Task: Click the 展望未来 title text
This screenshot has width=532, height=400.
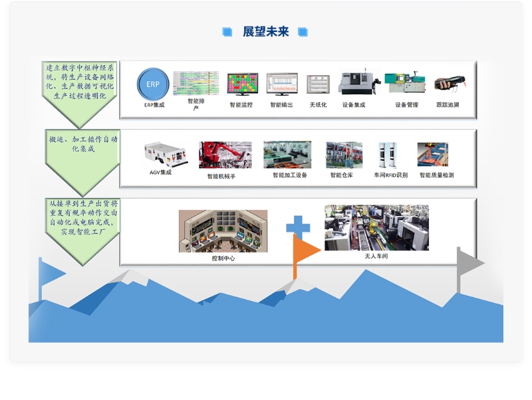Action: (265, 31)
